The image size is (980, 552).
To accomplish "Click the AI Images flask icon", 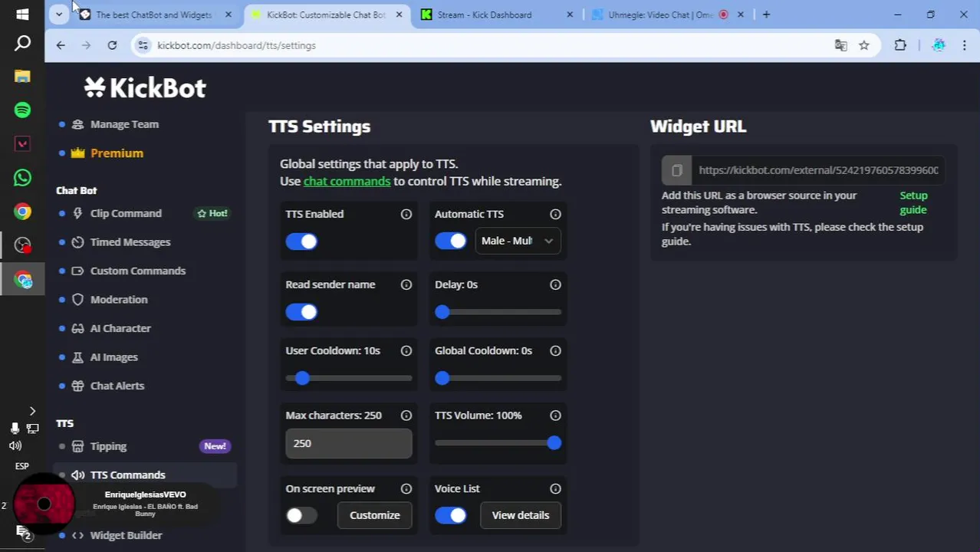I will point(77,357).
